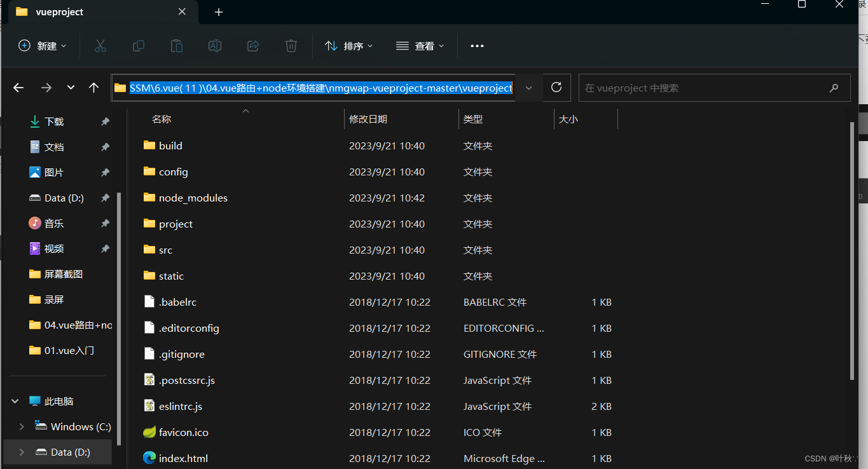Image resolution: width=868 pixels, height=469 pixels.
Task: Unpin 音乐 using its pin icon
Action: (106, 223)
